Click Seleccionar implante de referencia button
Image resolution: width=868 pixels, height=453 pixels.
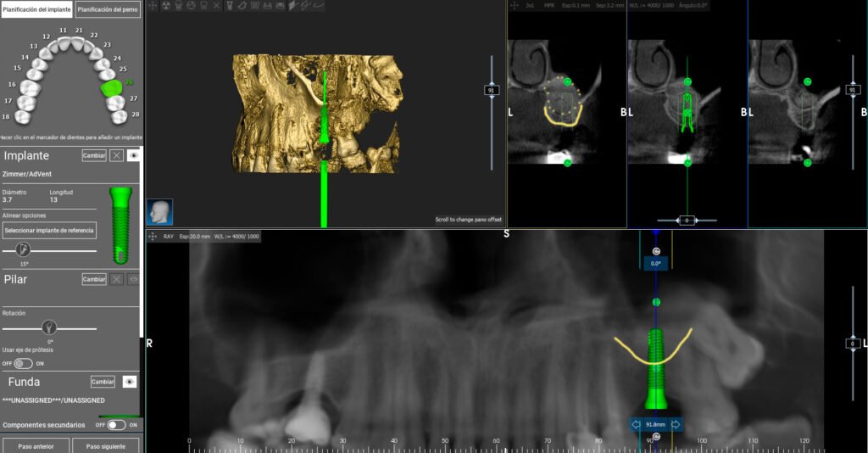(x=49, y=231)
